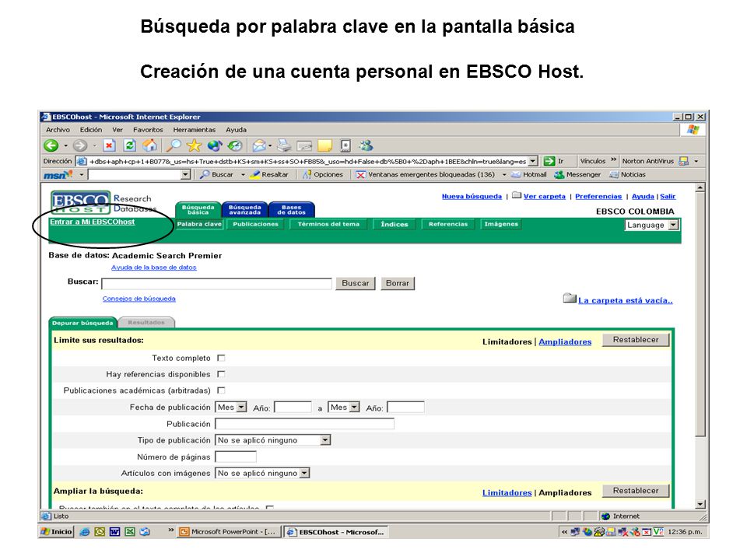
Task: Click the green Back arrow button
Action: click(51, 145)
